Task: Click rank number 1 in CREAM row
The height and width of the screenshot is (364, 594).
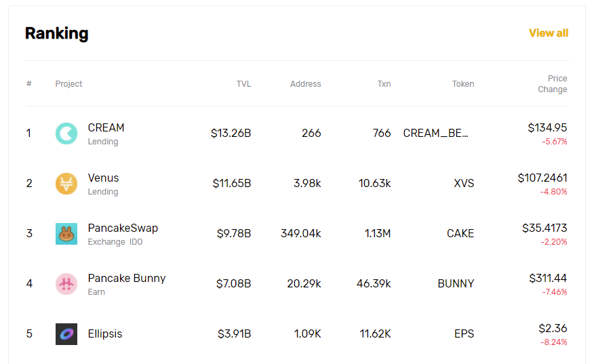Action: (28, 133)
